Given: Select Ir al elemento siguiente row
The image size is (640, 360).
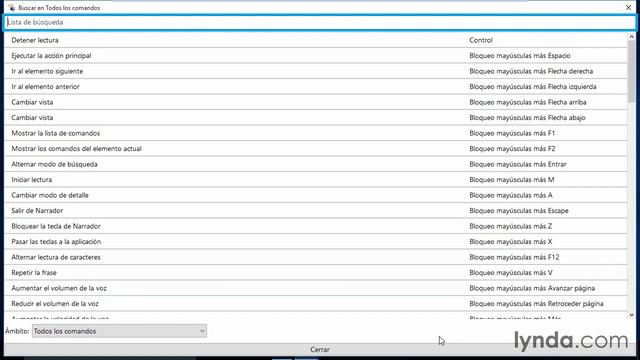Looking at the screenshot, I should (x=316, y=71).
